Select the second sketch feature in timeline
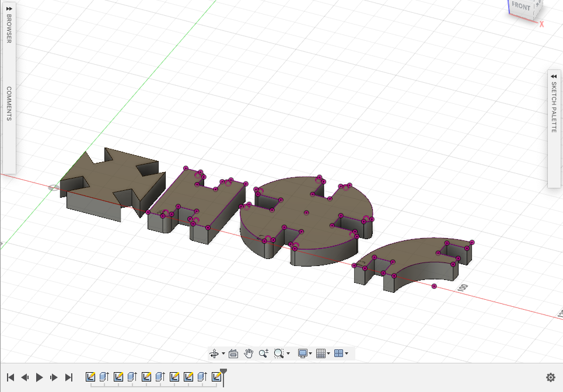The height and width of the screenshot is (392, 563). pyautogui.click(x=118, y=377)
